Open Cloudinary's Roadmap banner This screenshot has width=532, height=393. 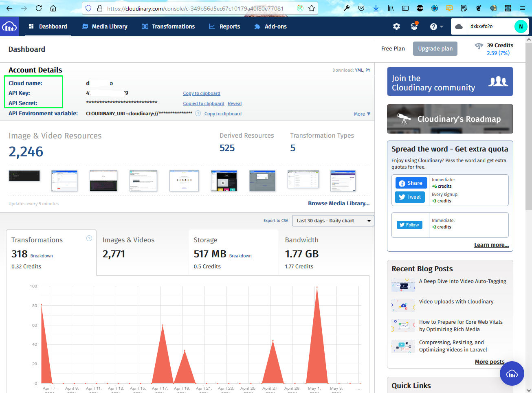450,119
